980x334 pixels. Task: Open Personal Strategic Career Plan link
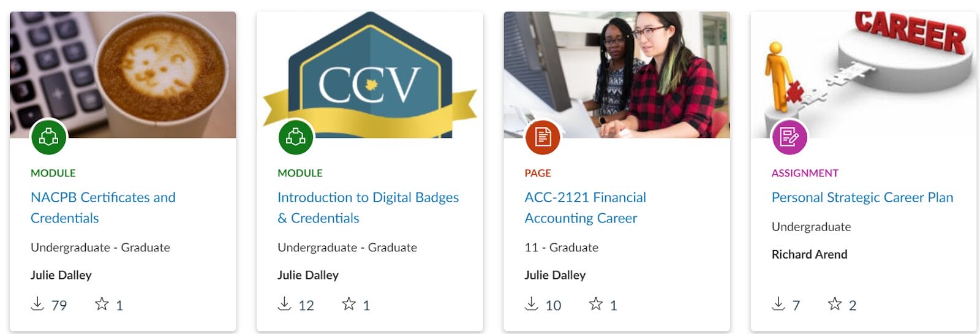click(x=862, y=197)
